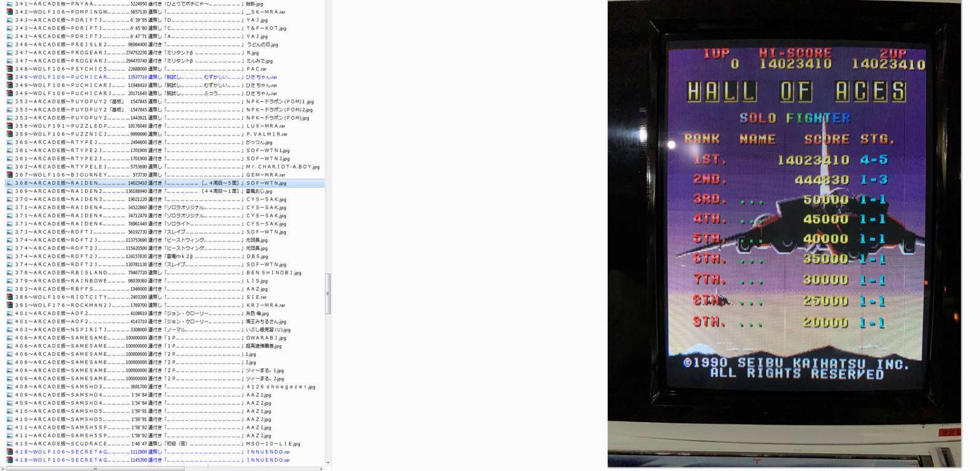The width and height of the screenshot is (980, 471).
Task: Click the RAR archive icon for 342 POMPINGW
Action: (9, 12)
